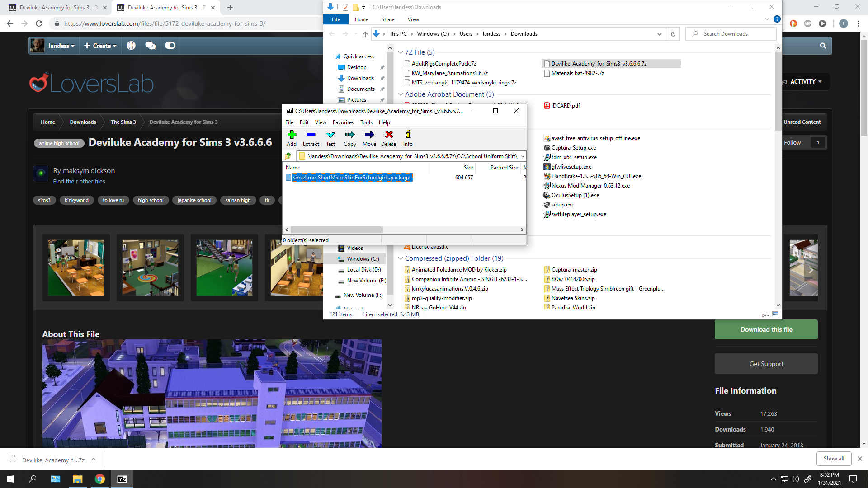Select HandBrake setup exe file
Screen dimensions: 868x488
tap(592, 176)
